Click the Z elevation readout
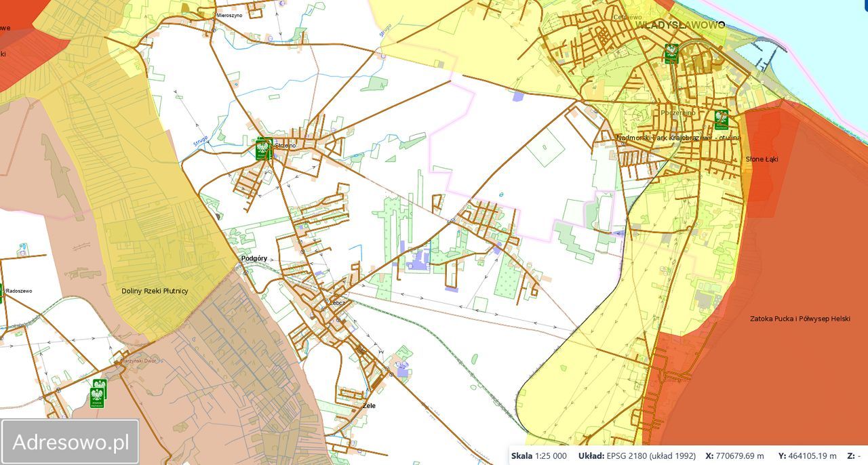The width and height of the screenshot is (868, 465). pyautogui.click(x=854, y=456)
